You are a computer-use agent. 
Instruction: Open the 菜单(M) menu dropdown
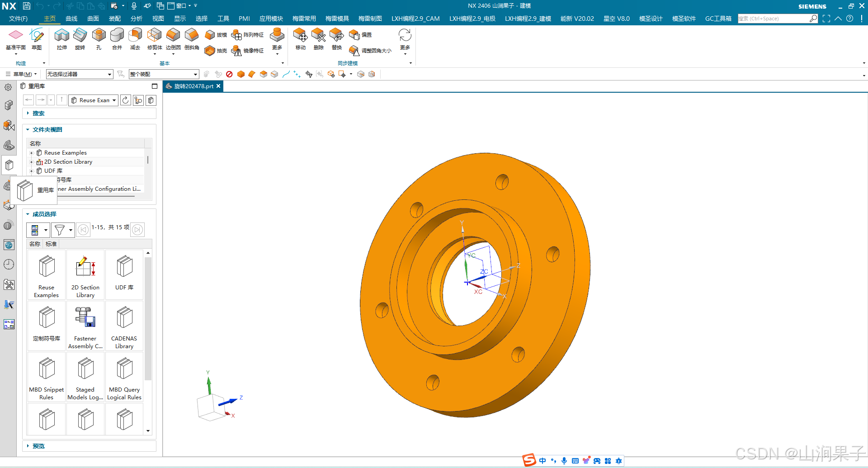21,74
